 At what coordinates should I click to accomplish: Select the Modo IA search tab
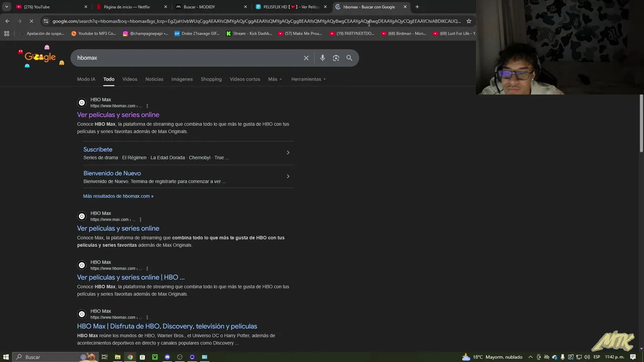click(x=86, y=79)
